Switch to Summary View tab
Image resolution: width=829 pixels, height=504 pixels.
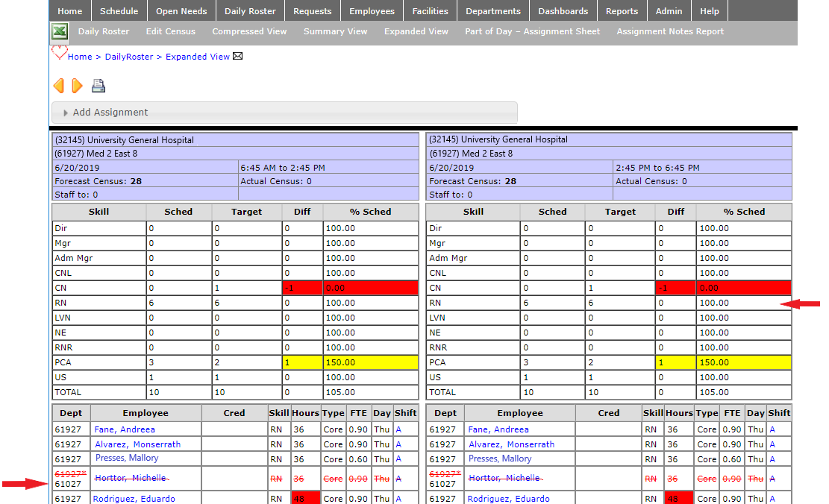coord(335,31)
